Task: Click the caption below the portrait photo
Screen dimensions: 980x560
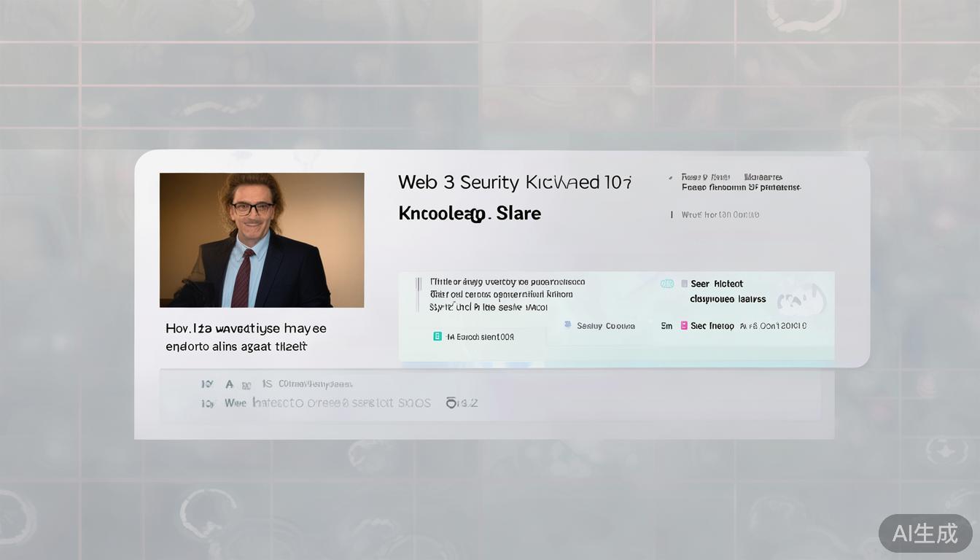Action: click(246, 338)
